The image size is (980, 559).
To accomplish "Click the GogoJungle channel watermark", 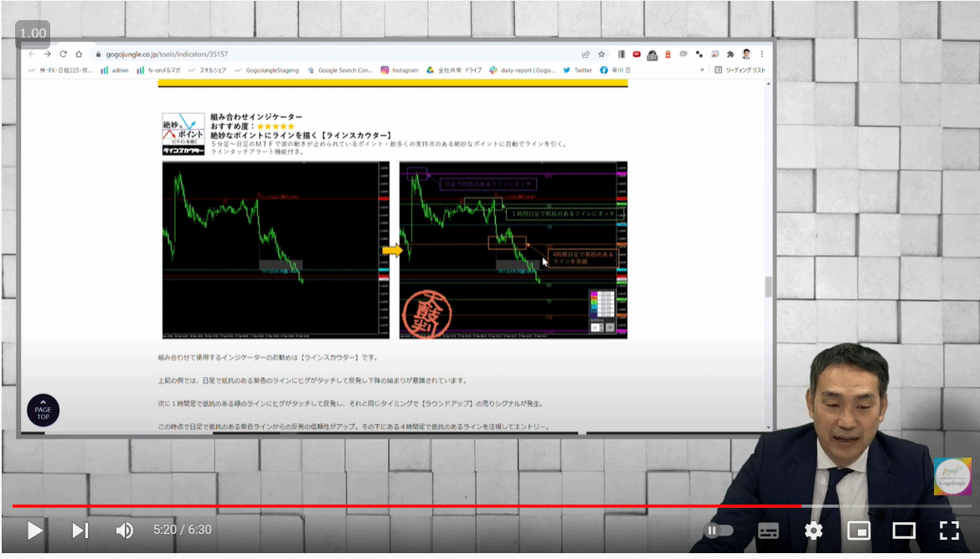I will [952, 476].
